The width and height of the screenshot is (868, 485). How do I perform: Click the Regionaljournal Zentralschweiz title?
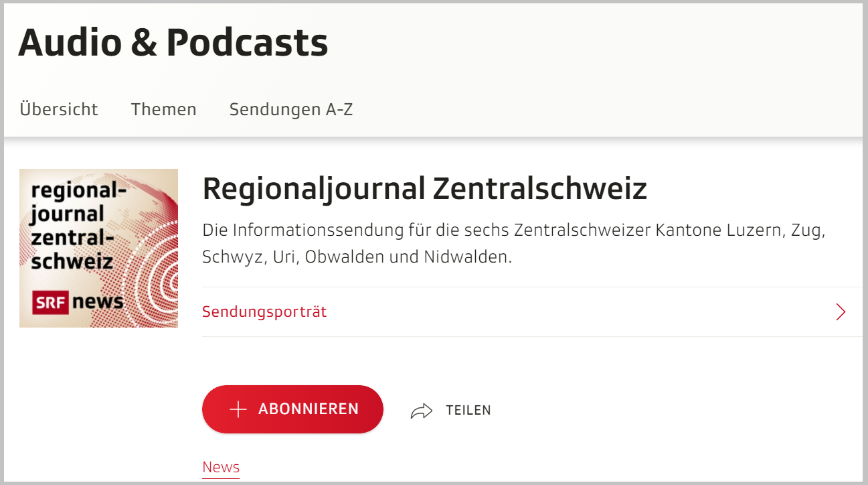tap(425, 190)
